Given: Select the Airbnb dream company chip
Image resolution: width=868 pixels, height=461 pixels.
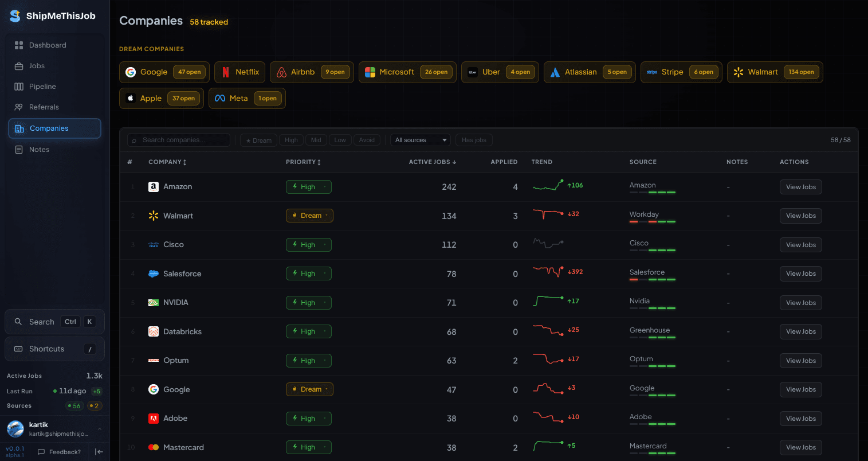Looking at the screenshot, I should 312,72.
